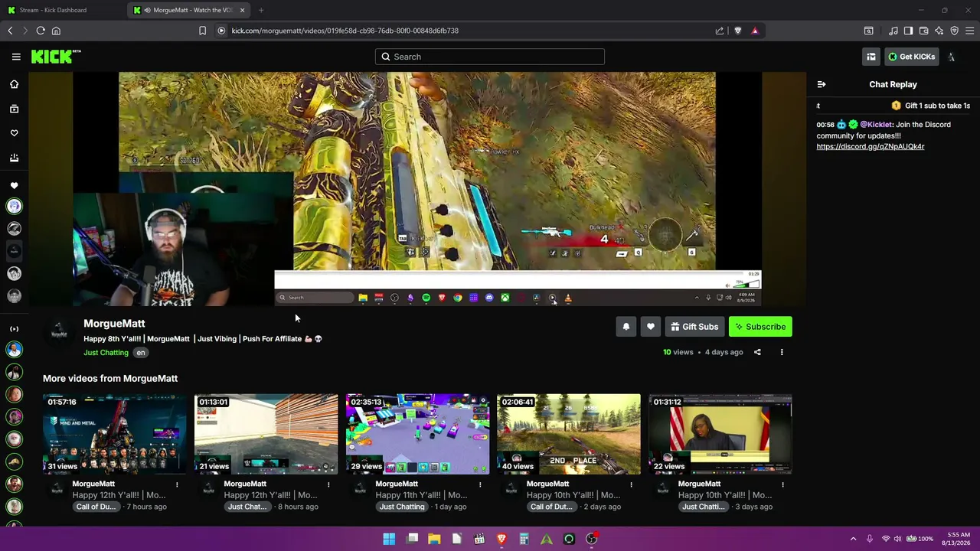
Task: Play the 02:35:13 video thumbnail
Action: (x=417, y=434)
